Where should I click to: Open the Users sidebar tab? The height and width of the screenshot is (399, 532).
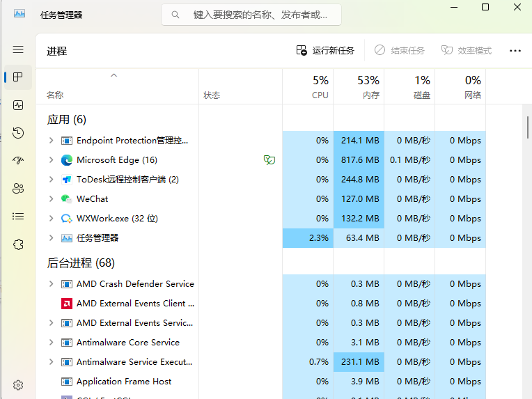click(x=18, y=188)
